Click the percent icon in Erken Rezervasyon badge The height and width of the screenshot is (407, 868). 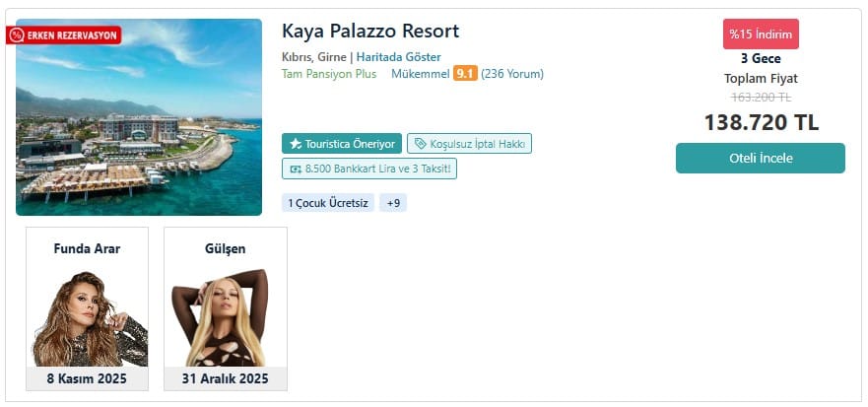[17, 35]
